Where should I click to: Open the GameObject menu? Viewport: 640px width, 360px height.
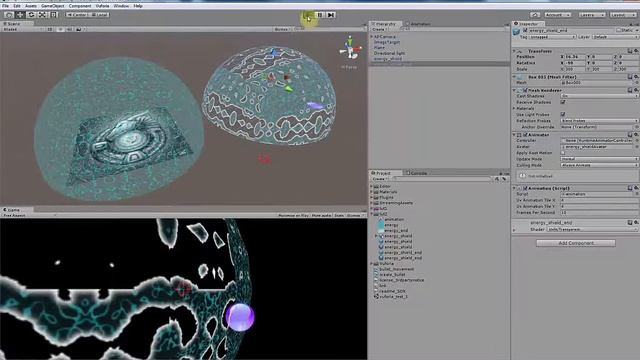(x=53, y=6)
